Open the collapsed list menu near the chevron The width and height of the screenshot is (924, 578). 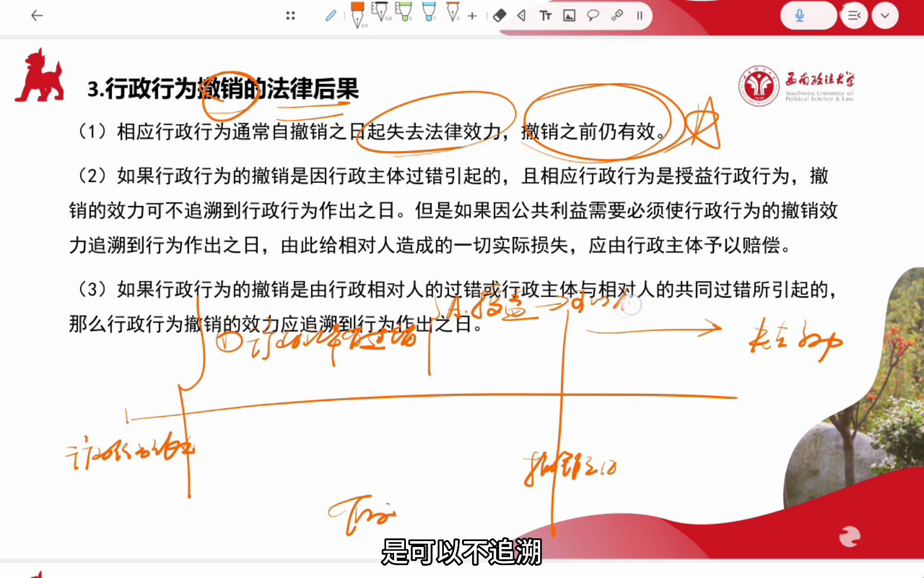click(853, 16)
